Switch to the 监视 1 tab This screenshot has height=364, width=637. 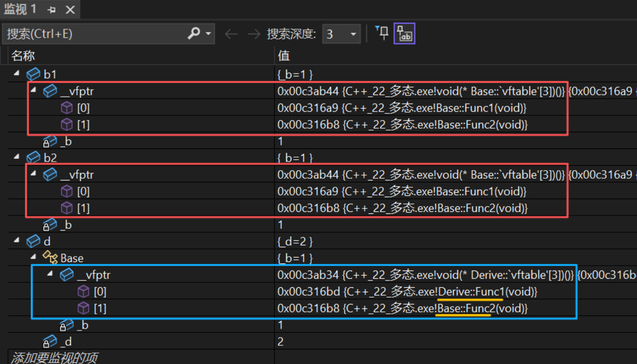click(x=20, y=9)
